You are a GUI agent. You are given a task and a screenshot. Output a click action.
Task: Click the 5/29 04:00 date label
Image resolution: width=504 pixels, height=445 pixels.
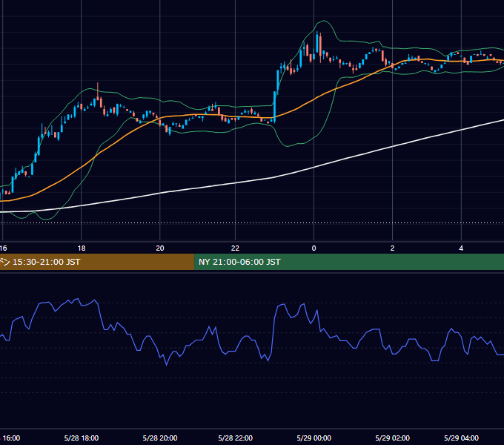[461, 438]
